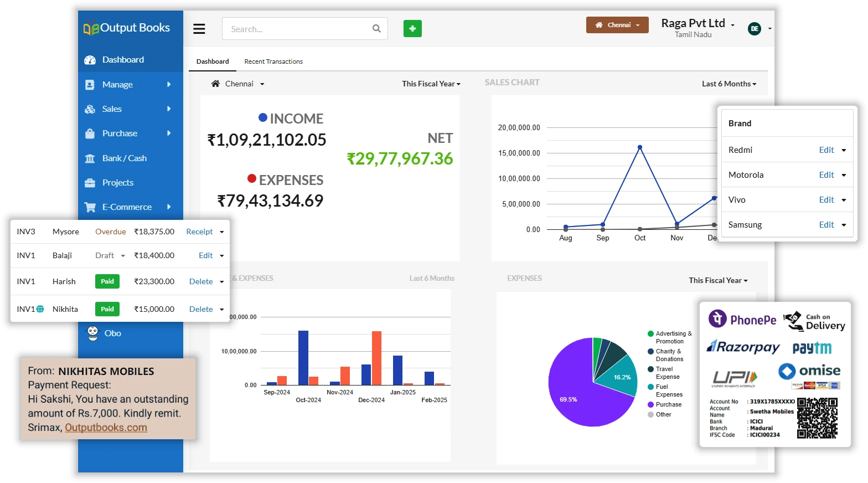The height and width of the screenshot is (483, 868).
Task: Click the Advertising & Promotion legend swatch
Action: click(651, 333)
